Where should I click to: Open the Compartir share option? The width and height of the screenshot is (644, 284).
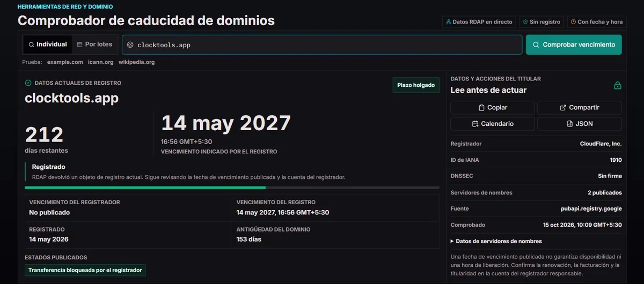click(580, 108)
